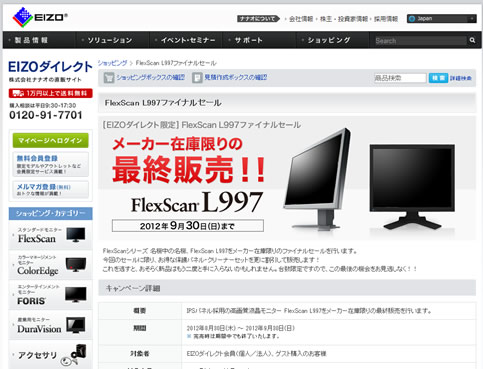483x369 pixels.
Task: Click the red truck free-shipping banner
Action: (x=50, y=93)
